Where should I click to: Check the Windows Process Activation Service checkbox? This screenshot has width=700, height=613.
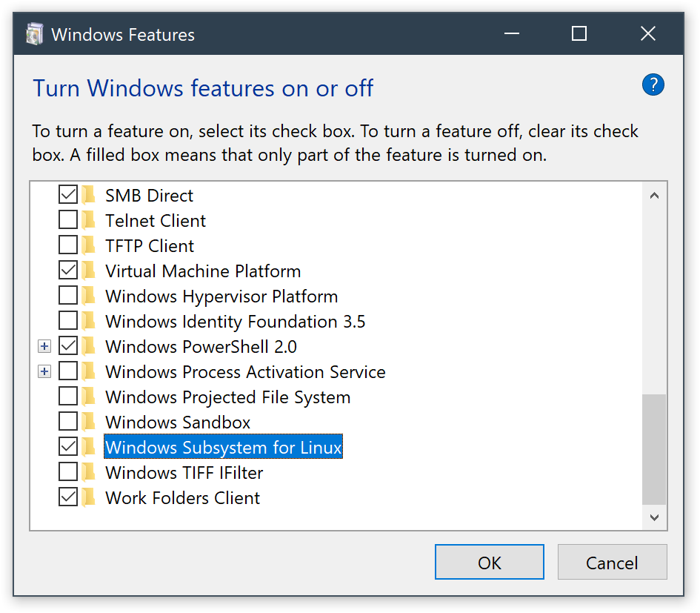pos(68,371)
